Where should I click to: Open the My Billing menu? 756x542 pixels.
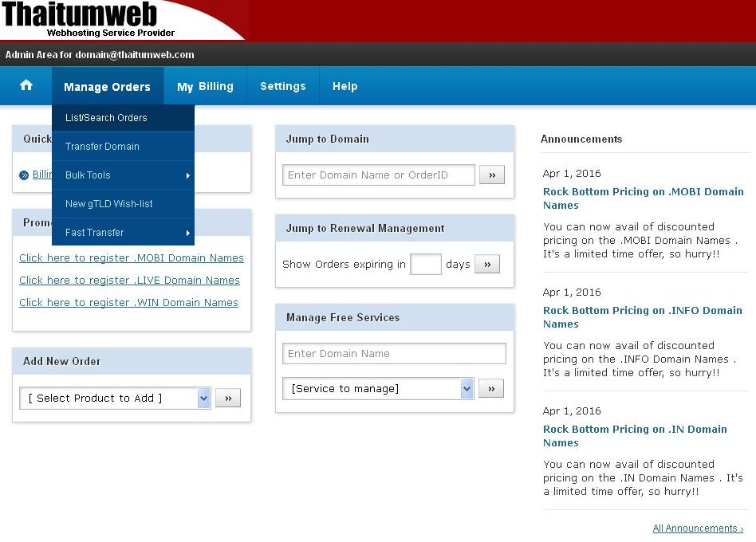[205, 86]
